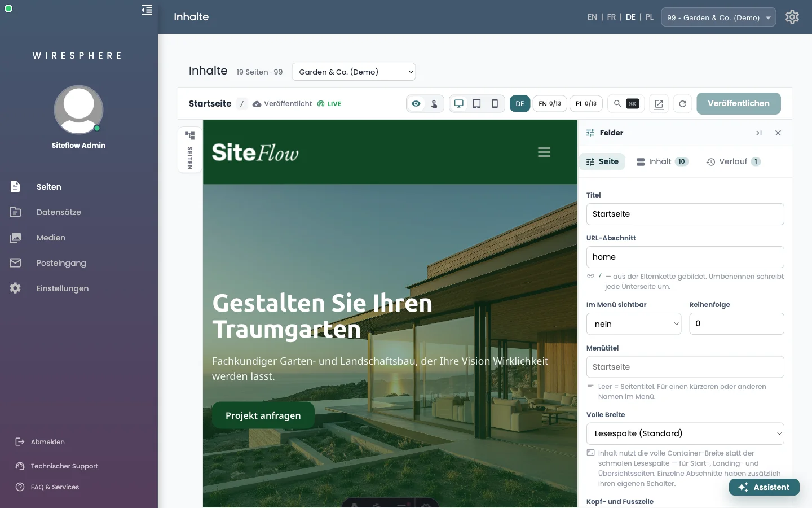Image resolution: width=812 pixels, height=508 pixels.
Task: Collapse the sidebar with the menu icon
Action: (x=147, y=10)
